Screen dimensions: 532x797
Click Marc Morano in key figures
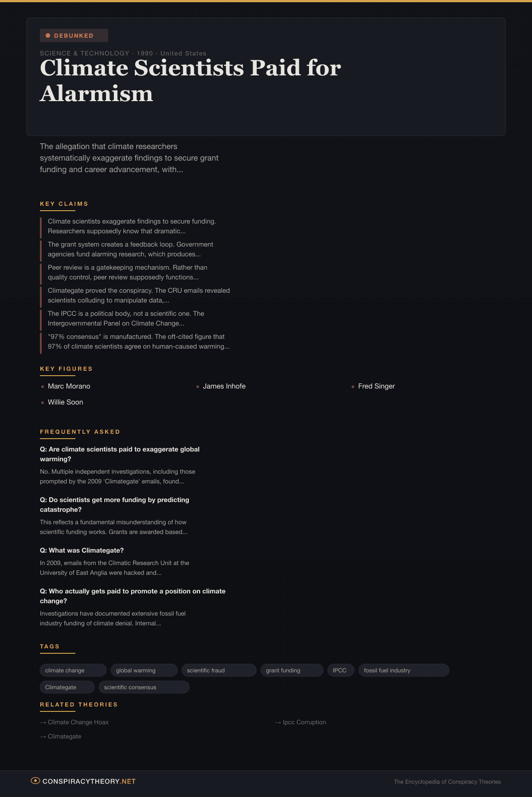[69, 386]
